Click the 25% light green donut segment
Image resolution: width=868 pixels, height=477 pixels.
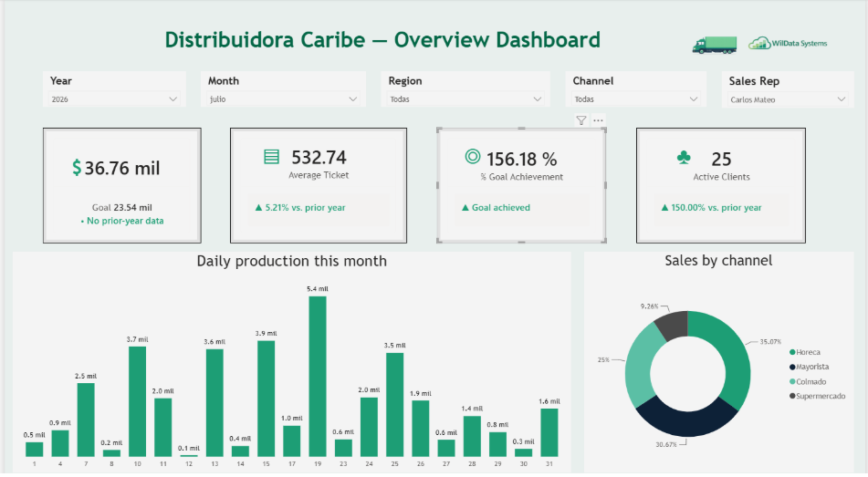[x=641, y=365]
